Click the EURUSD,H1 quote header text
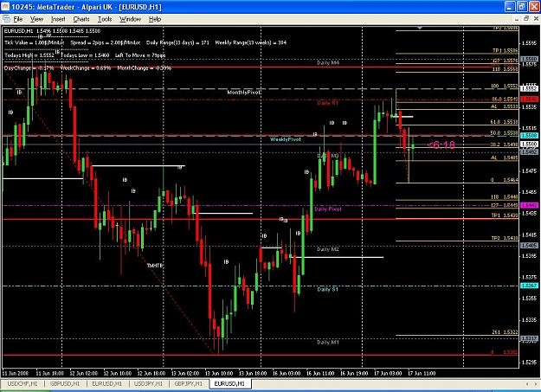The height and width of the screenshot is (392, 541). coord(52,31)
